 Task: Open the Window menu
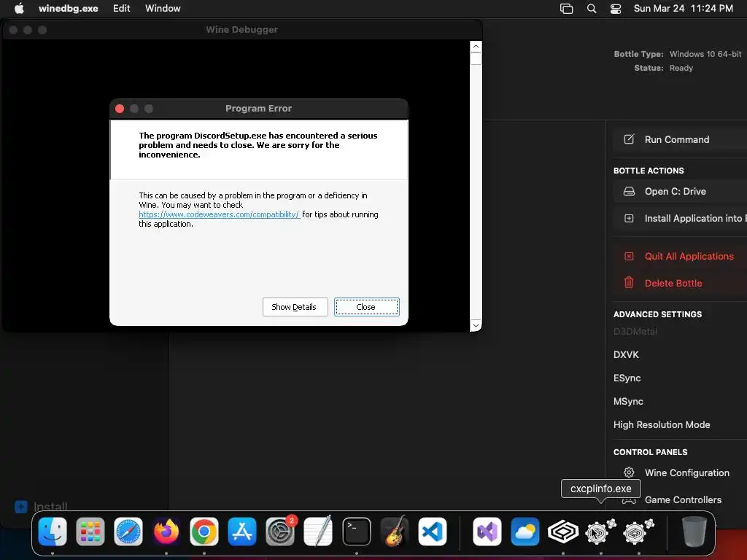click(163, 9)
